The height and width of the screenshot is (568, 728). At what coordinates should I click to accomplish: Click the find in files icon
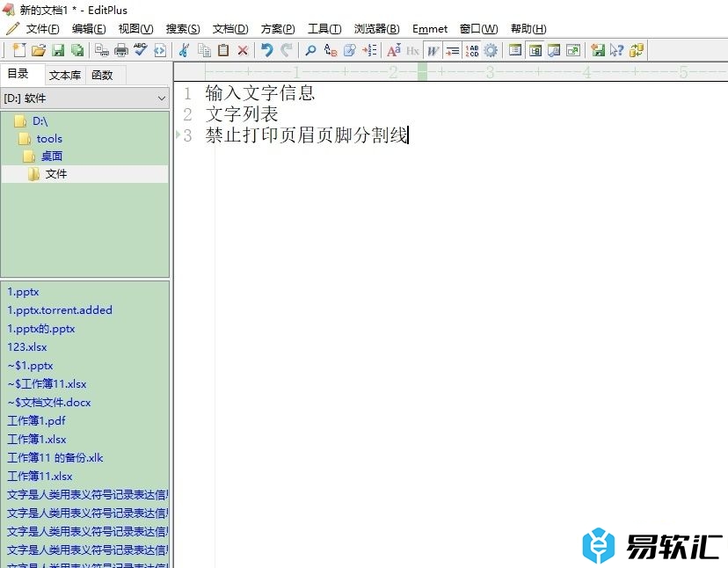point(350,50)
